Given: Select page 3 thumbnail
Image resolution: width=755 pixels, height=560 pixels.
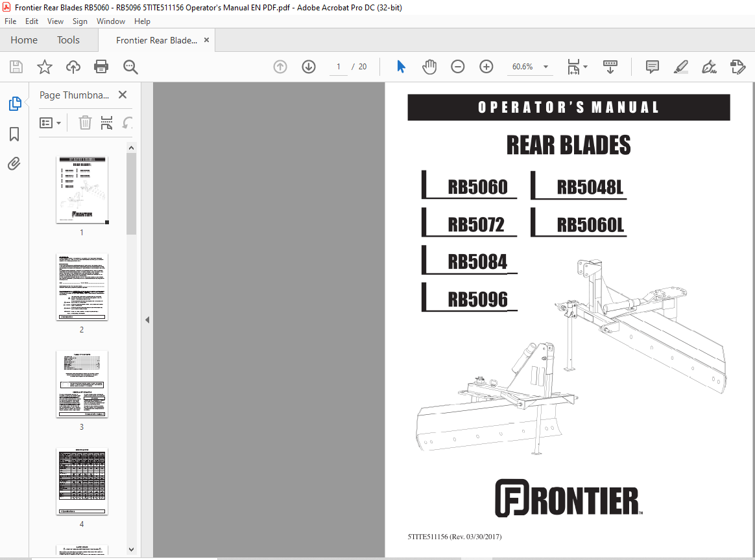Looking at the screenshot, I should tap(82, 384).
